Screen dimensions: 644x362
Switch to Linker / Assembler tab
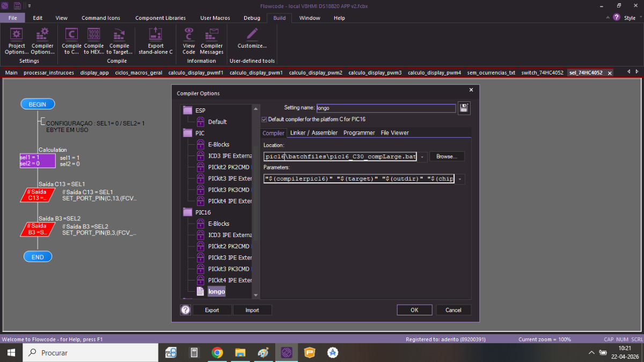[x=314, y=133]
